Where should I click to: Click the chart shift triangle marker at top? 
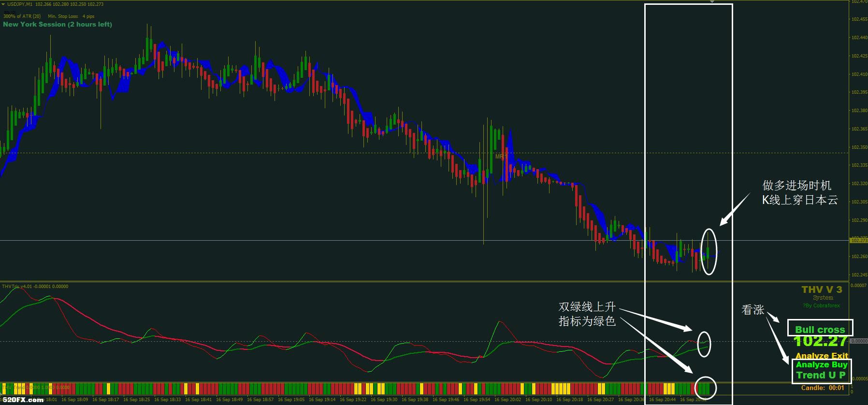pos(711,2)
